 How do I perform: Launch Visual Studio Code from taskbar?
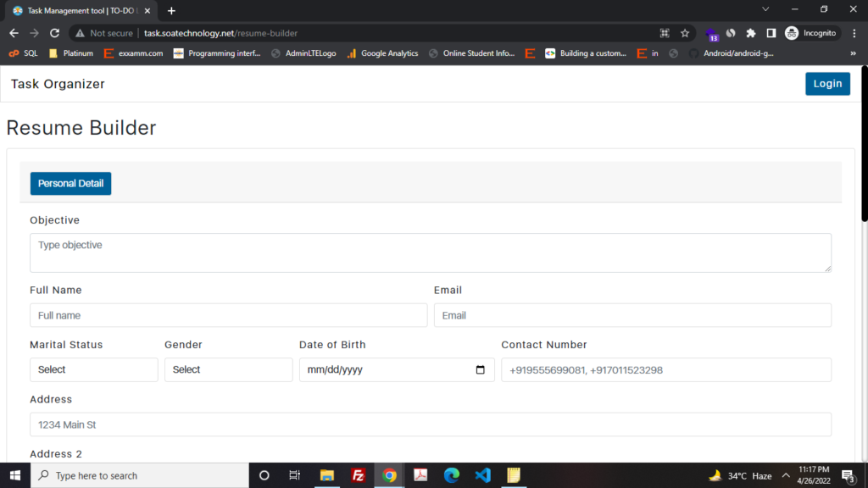click(482, 475)
